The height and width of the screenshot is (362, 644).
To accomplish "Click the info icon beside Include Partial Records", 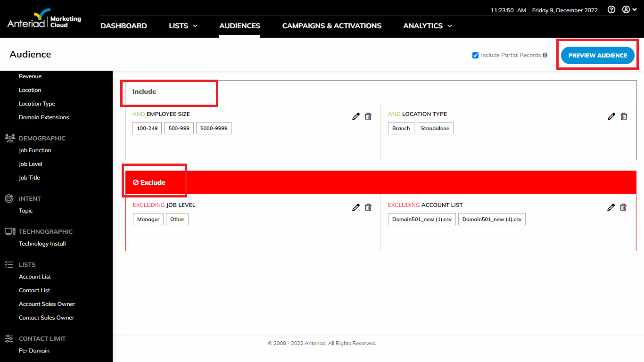I will click(545, 55).
